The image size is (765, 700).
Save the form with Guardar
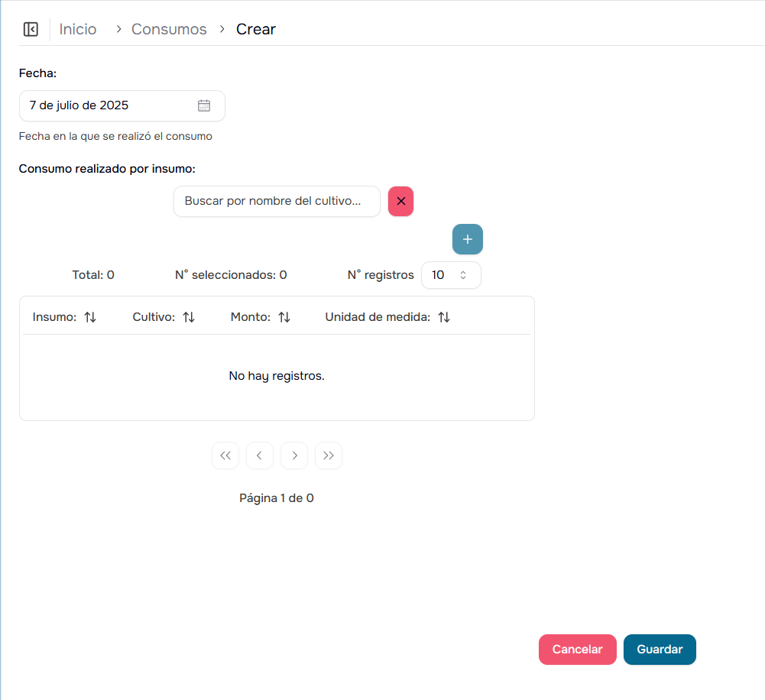(660, 650)
